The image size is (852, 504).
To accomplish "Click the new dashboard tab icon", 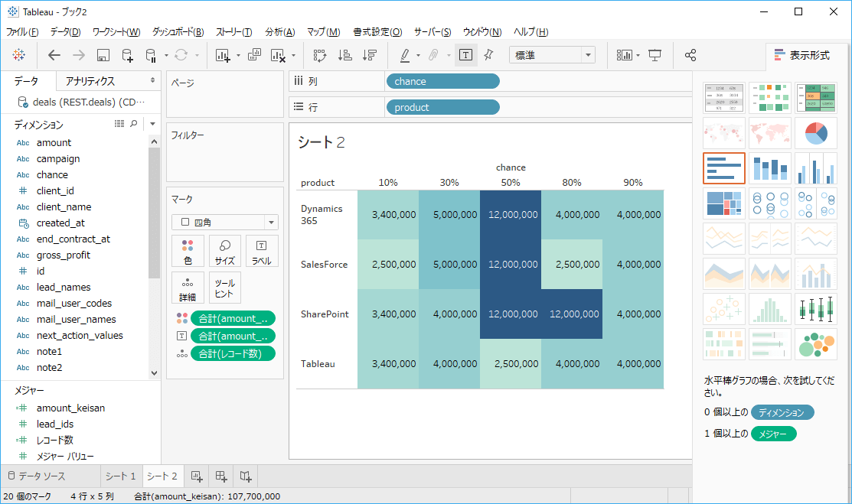I will click(x=221, y=476).
